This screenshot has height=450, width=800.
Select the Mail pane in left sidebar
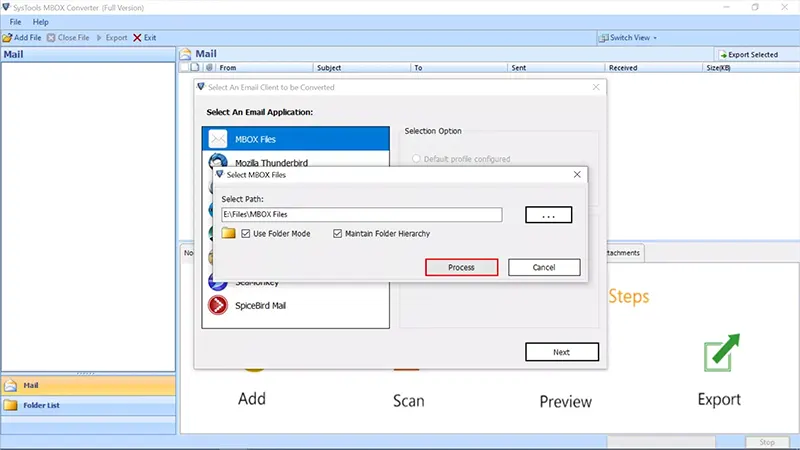88,386
